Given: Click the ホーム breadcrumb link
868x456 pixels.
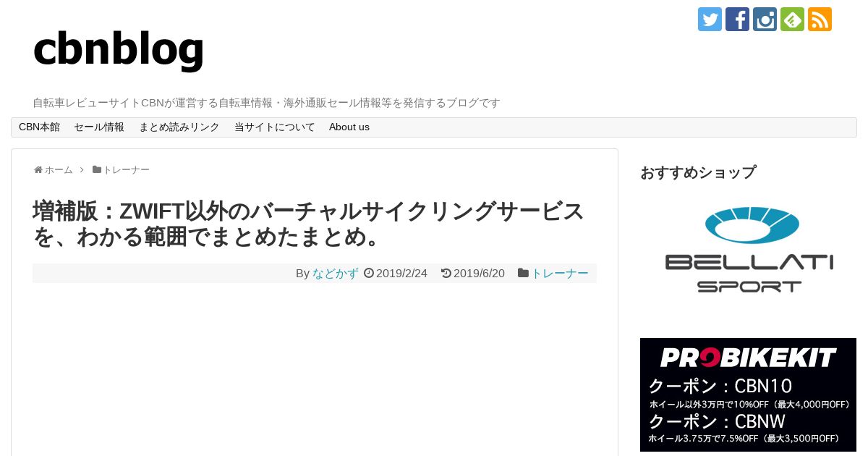Looking at the screenshot, I should tap(59, 169).
